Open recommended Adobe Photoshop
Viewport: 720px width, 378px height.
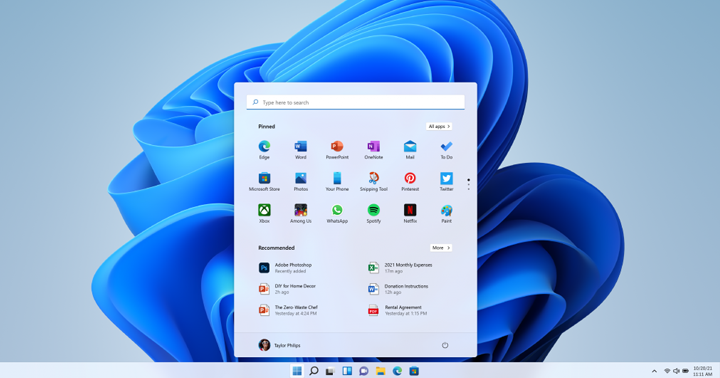[285, 268]
